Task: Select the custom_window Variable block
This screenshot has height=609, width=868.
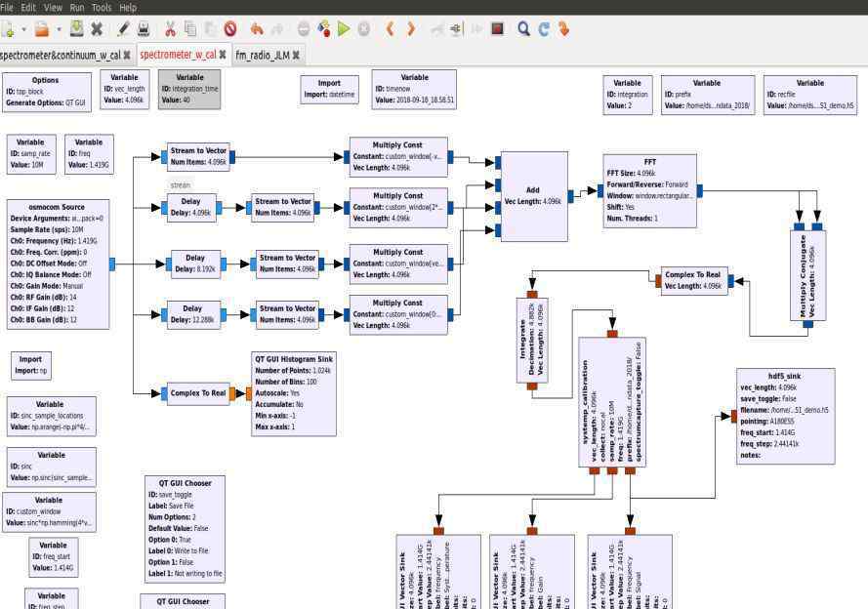Action: coord(49,511)
